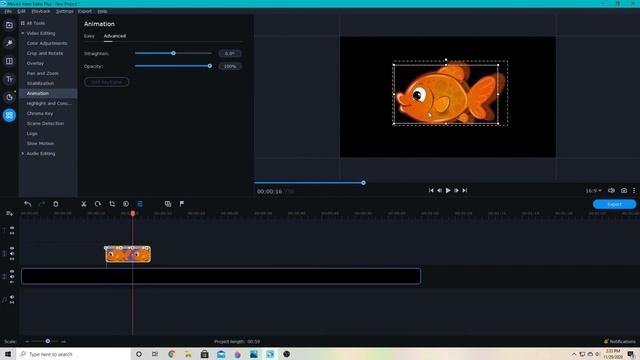This screenshot has height=360, width=640.
Task: Open the Filters magic wand sidebar icon
Action: tap(9, 43)
